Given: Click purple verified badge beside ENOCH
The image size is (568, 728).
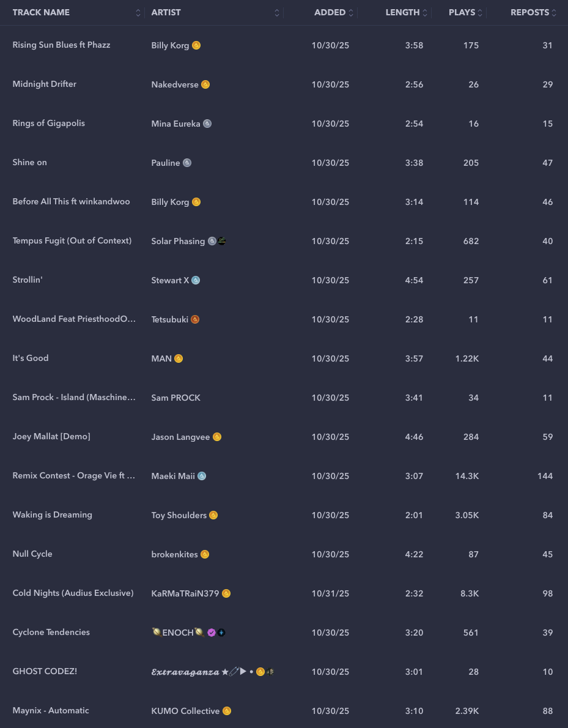Looking at the screenshot, I should tap(212, 633).
